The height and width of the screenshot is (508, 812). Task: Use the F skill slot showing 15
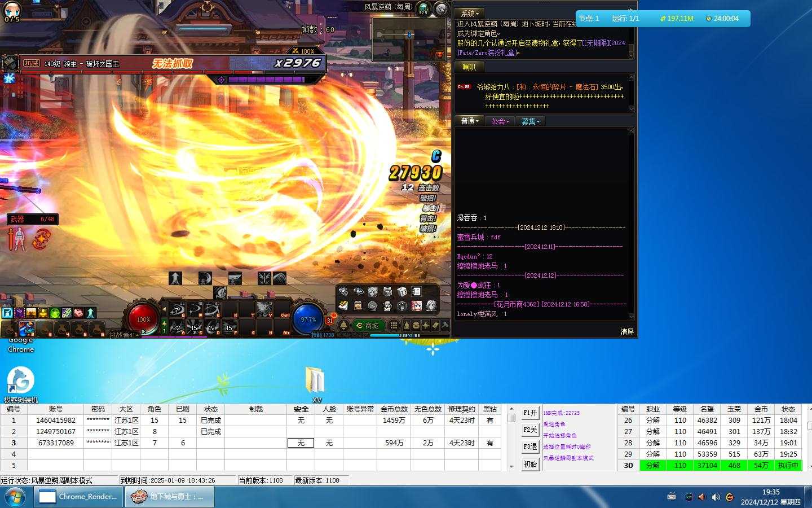(x=229, y=327)
